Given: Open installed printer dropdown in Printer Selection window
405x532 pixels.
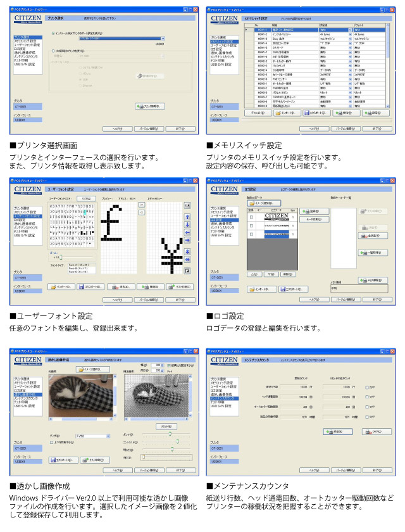Looking at the screenshot, I should pyautogui.click(x=163, y=39).
